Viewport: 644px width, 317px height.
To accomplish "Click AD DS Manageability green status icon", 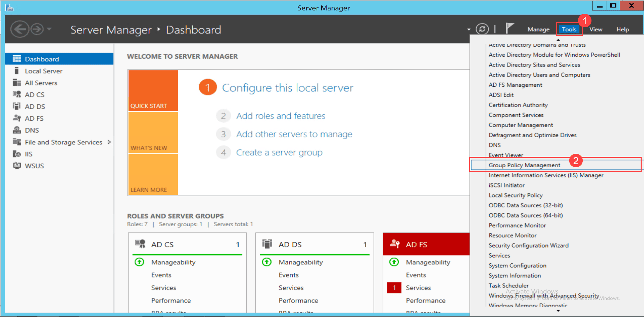I will (x=267, y=262).
